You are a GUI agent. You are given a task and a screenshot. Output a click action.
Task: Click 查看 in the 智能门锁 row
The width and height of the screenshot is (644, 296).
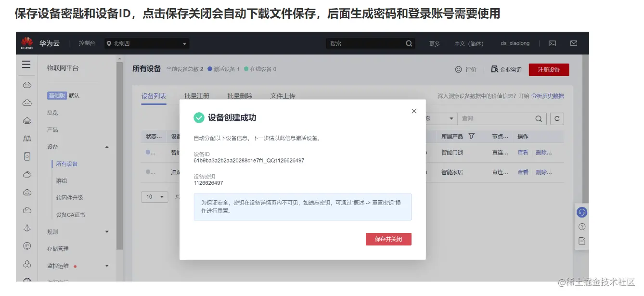523,153
